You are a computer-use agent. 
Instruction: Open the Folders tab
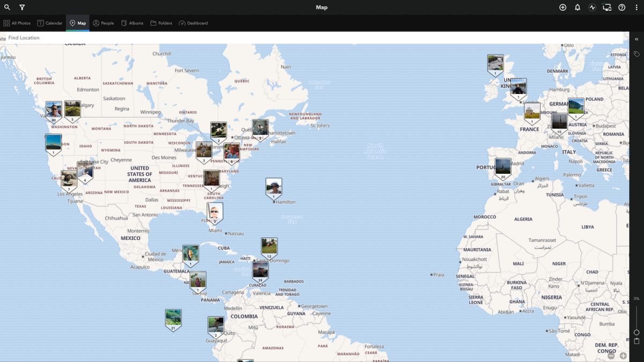[x=161, y=23]
